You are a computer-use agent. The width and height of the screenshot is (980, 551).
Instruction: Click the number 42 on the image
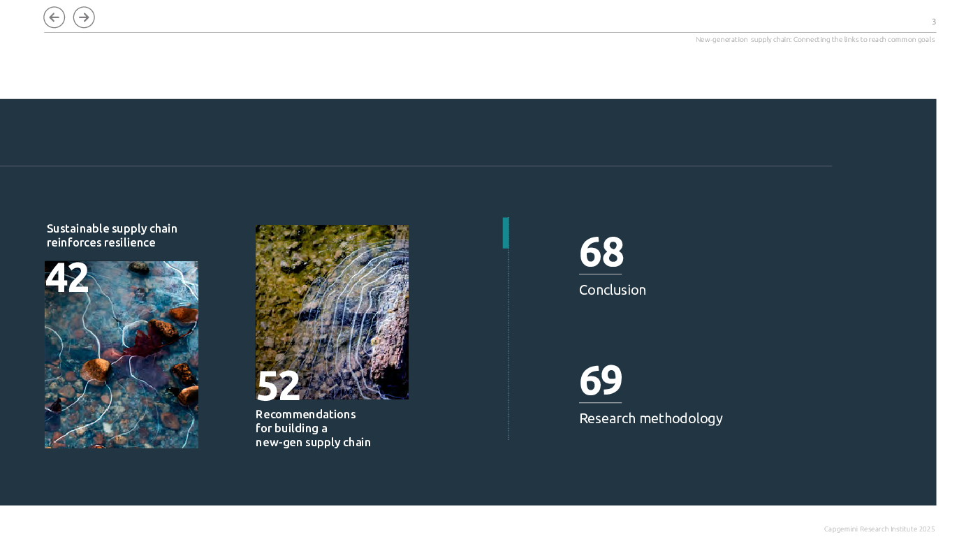(x=67, y=278)
